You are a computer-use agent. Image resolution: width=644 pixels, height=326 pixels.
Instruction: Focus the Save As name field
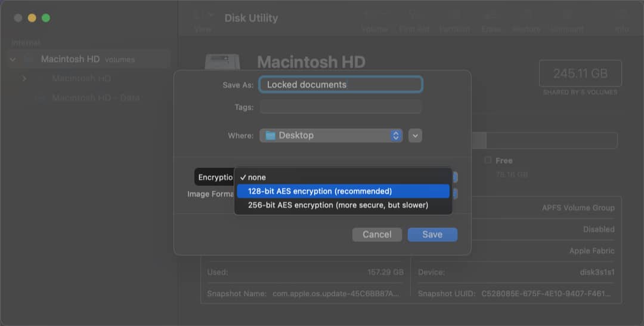[340, 84]
